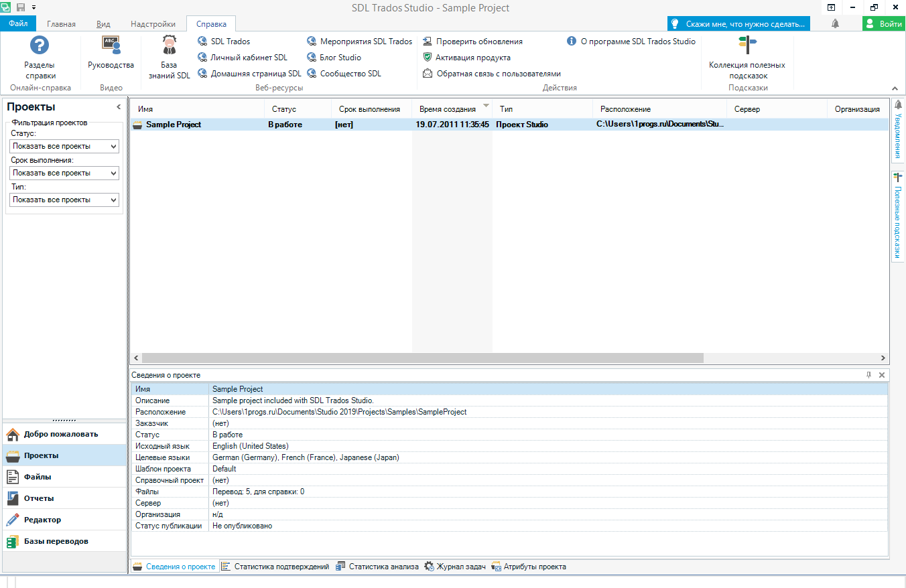
Task: Click Активация продукта
Action: point(467,58)
